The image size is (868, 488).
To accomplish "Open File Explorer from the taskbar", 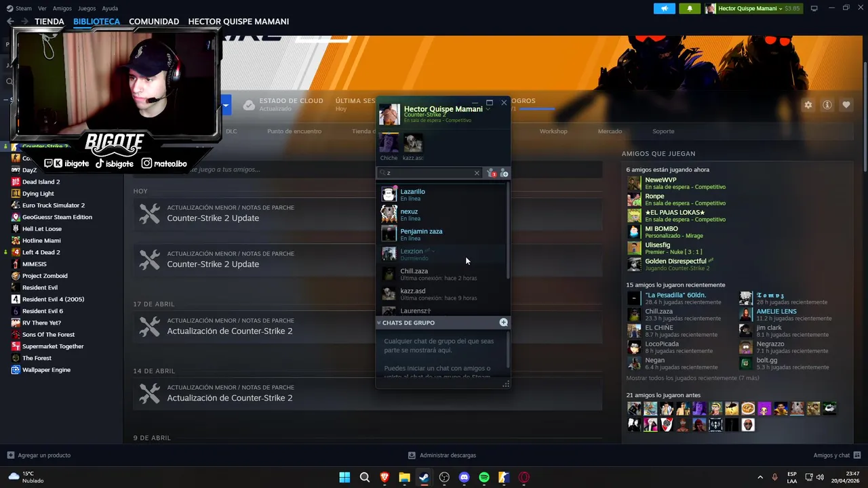I will tap(404, 477).
